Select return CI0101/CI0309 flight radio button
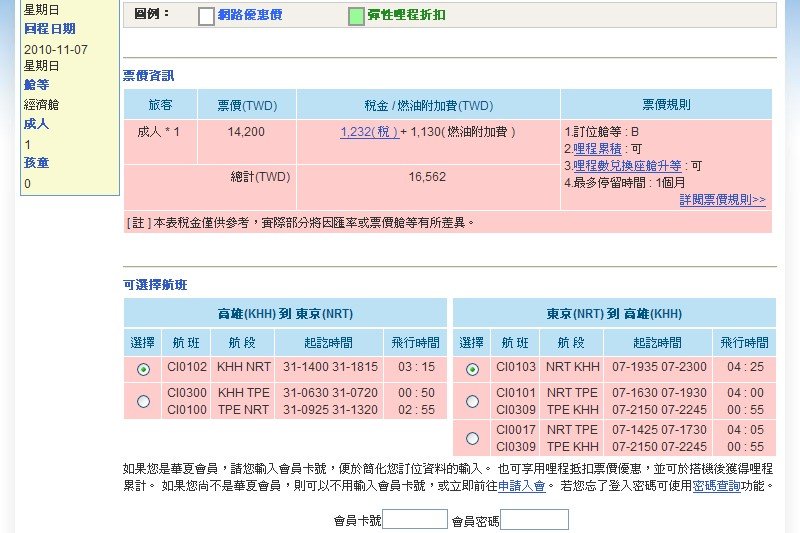 click(x=472, y=401)
